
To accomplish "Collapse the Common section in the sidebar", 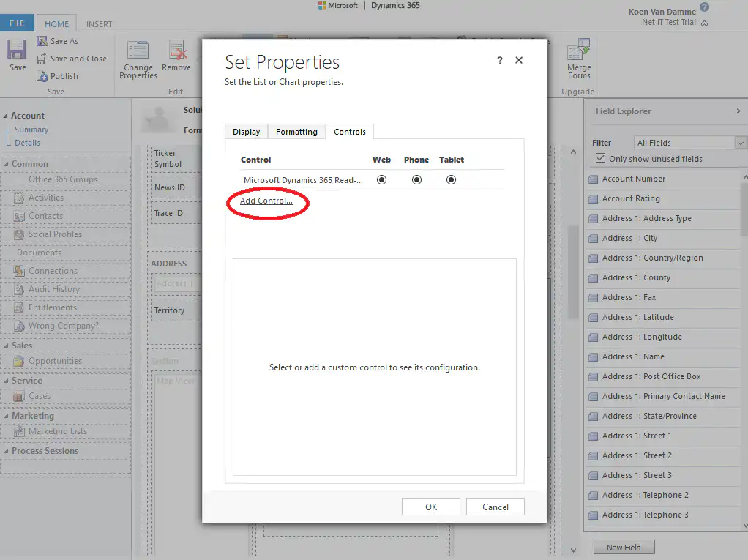I will (x=7, y=164).
